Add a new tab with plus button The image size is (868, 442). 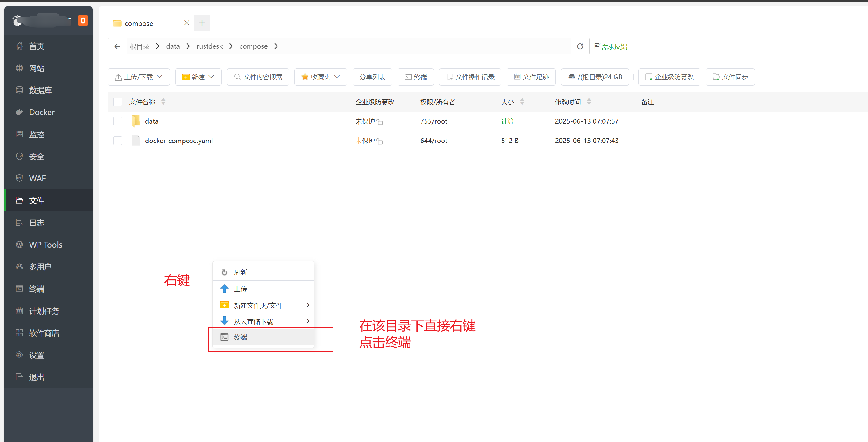pos(202,23)
